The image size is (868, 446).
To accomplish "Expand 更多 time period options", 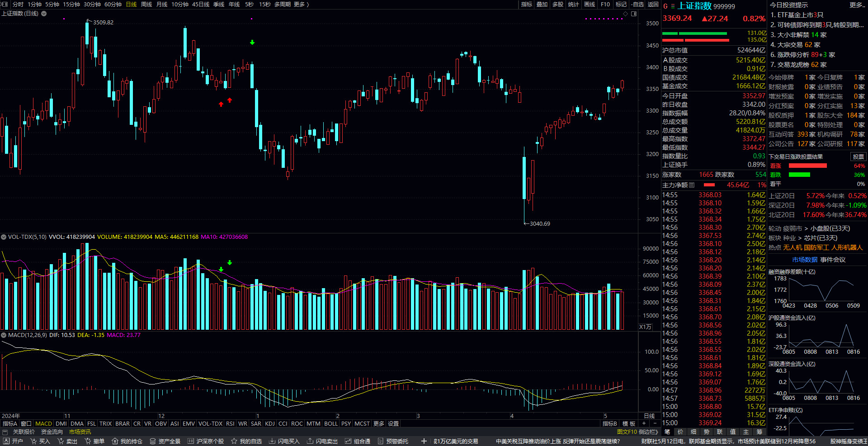I will (301, 5).
